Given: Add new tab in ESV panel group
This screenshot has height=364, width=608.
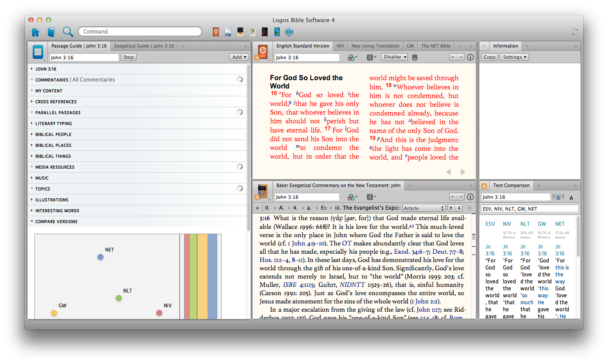Looking at the screenshot, I should [x=459, y=46].
